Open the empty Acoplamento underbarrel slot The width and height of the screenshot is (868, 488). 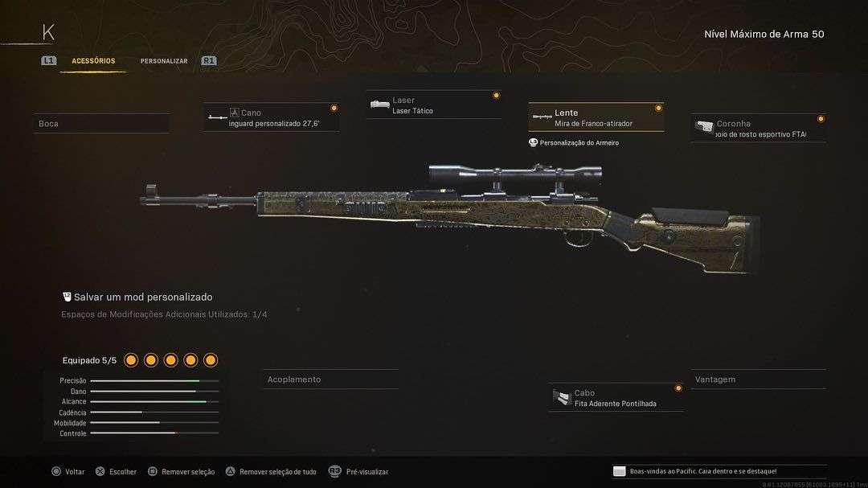330,379
